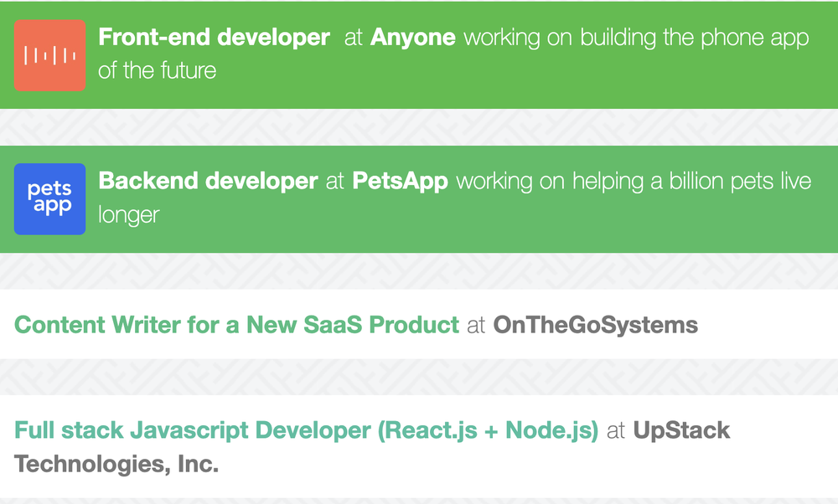The image size is (838, 504).
Task: Click the word "longer" in PetsApp listing
Action: (x=129, y=215)
